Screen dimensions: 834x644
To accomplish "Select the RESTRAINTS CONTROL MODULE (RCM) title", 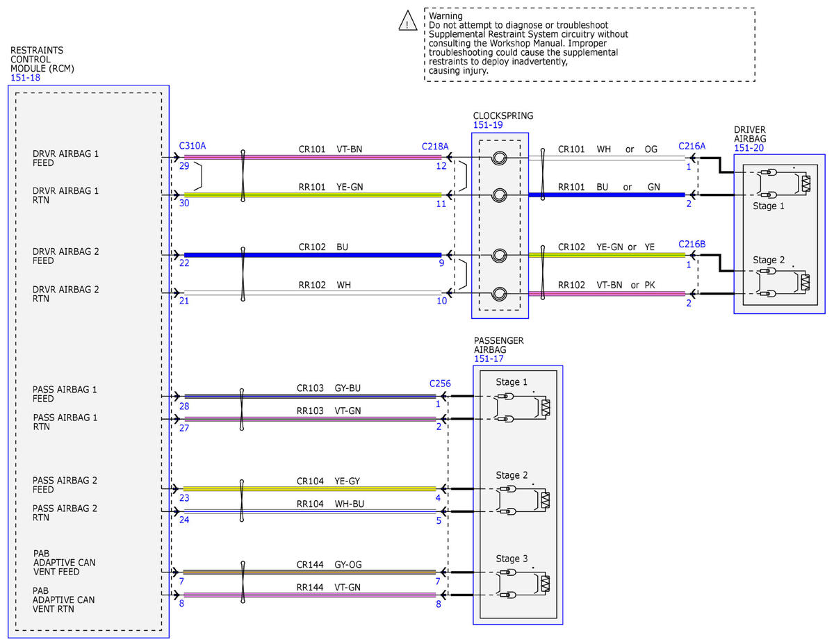I will (42, 60).
